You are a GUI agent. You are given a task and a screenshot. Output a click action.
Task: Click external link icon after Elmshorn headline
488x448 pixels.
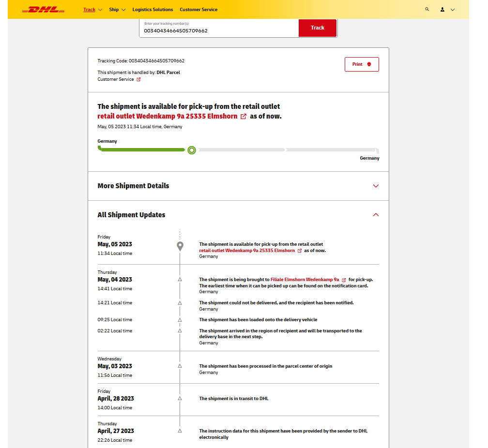244,117
